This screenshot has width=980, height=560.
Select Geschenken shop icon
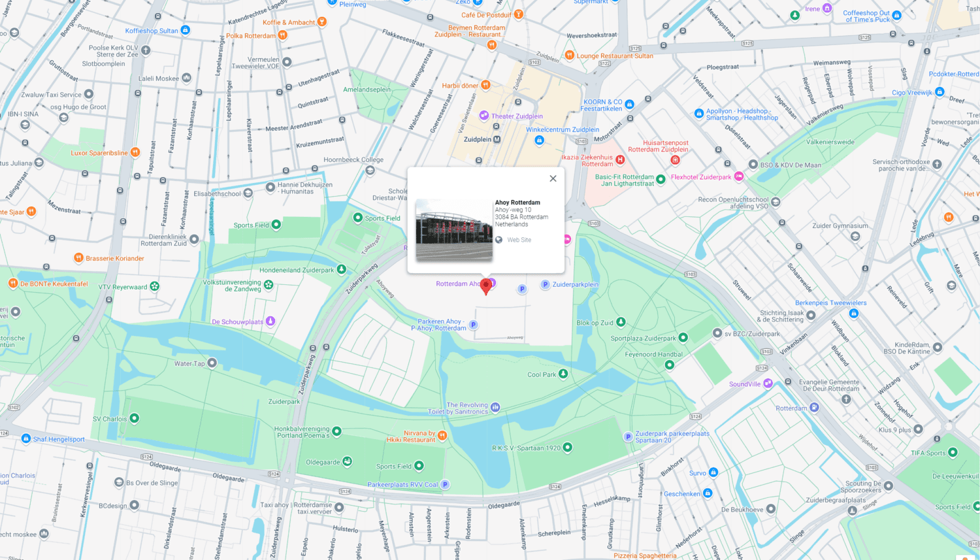[x=708, y=493]
